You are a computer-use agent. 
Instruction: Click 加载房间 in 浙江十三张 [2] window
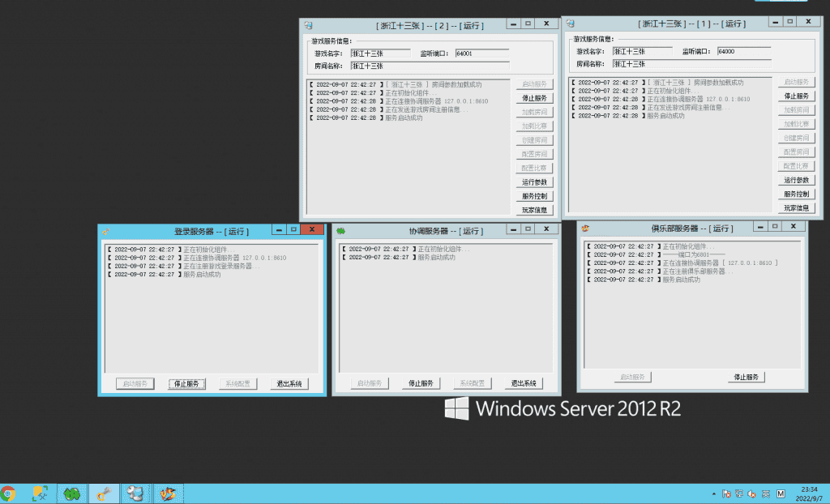pyautogui.click(x=534, y=113)
